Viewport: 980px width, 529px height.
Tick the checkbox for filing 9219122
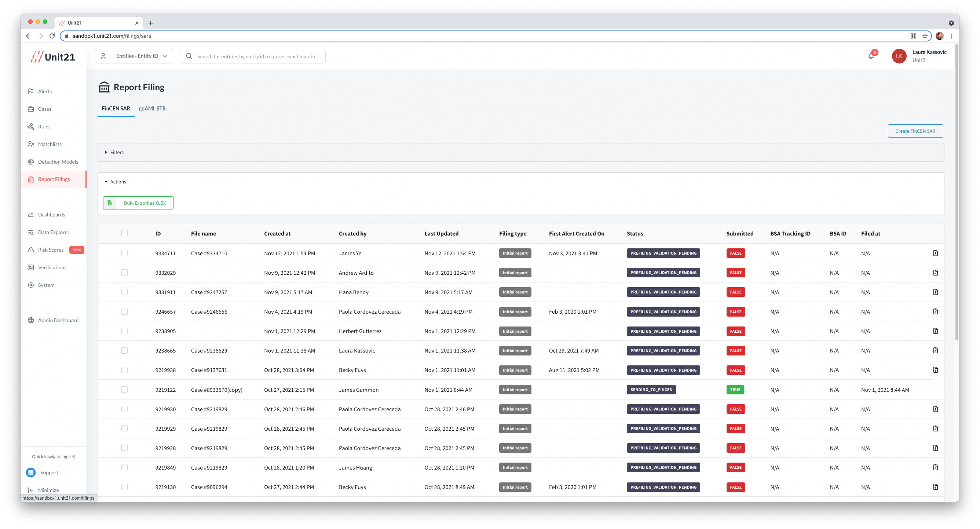[124, 389]
